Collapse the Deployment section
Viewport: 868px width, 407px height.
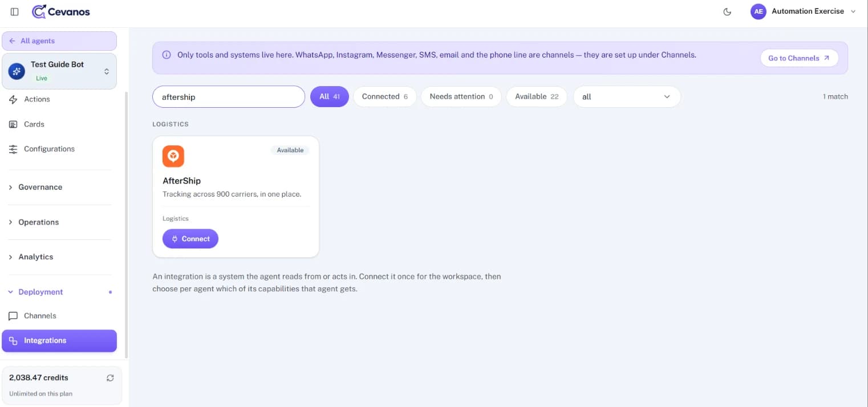click(x=59, y=292)
